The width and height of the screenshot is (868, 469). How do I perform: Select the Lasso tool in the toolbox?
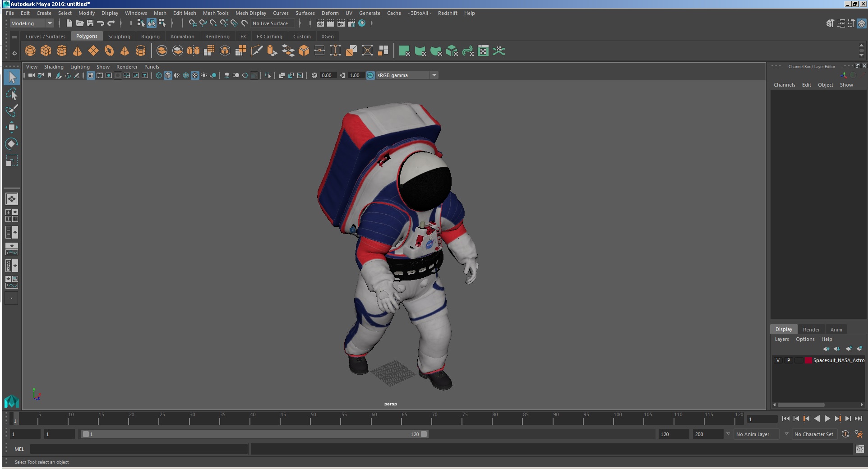12,94
